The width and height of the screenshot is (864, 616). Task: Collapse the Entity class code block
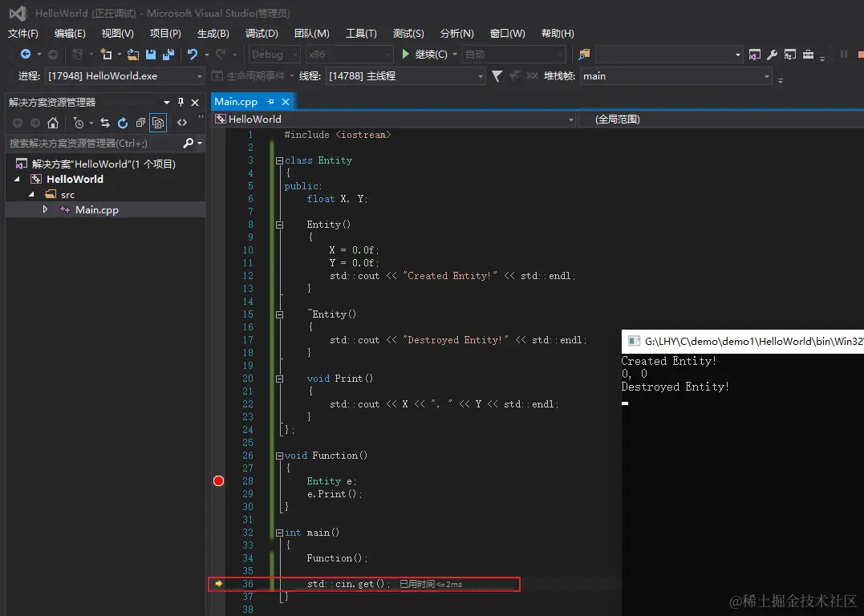pyautogui.click(x=279, y=160)
